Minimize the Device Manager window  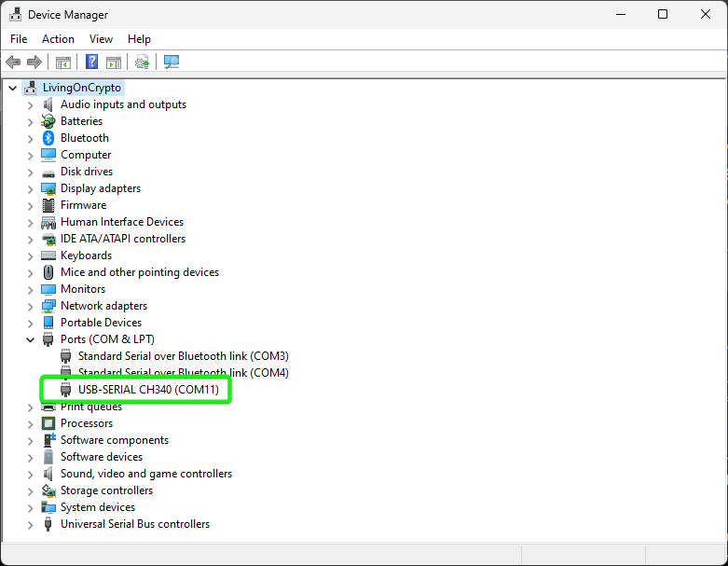click(x=621, y=14)
